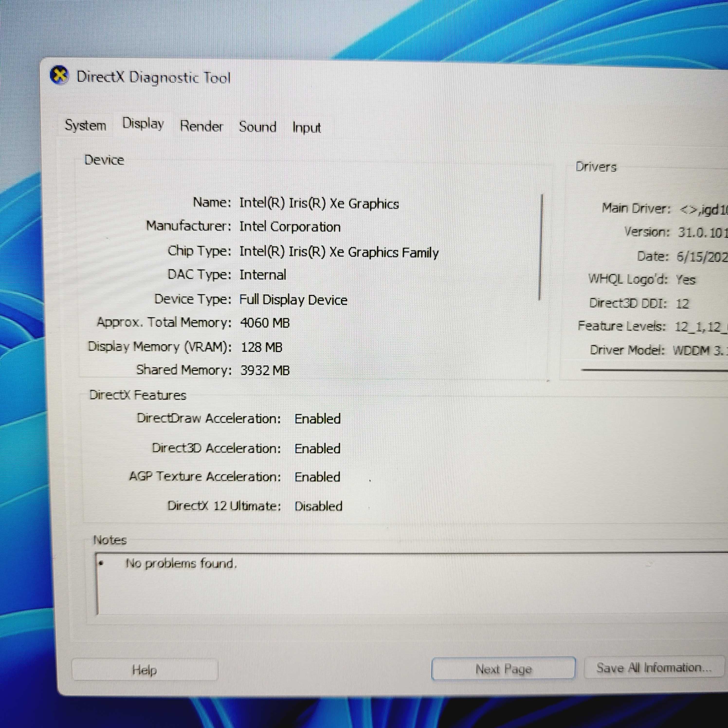This screenshot has height=728, width=728.
Task: Click the WHQL Logo'd value 'Yes'
Action: click(x=685, y=280)
